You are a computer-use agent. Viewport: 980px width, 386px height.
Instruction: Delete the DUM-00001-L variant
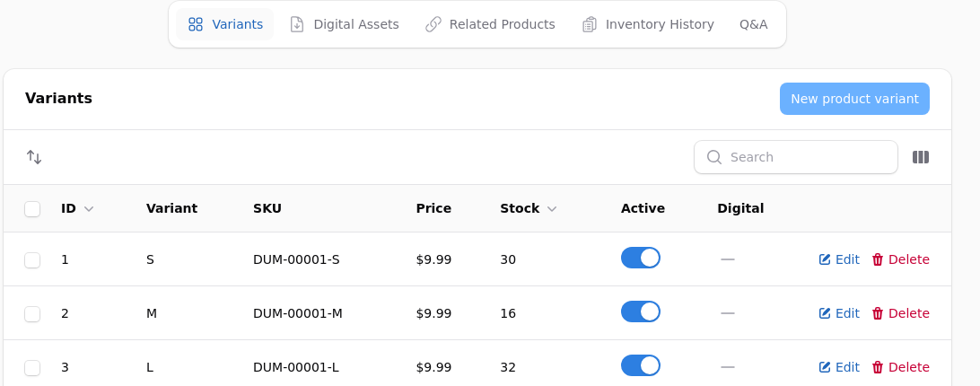coord(901,367)
